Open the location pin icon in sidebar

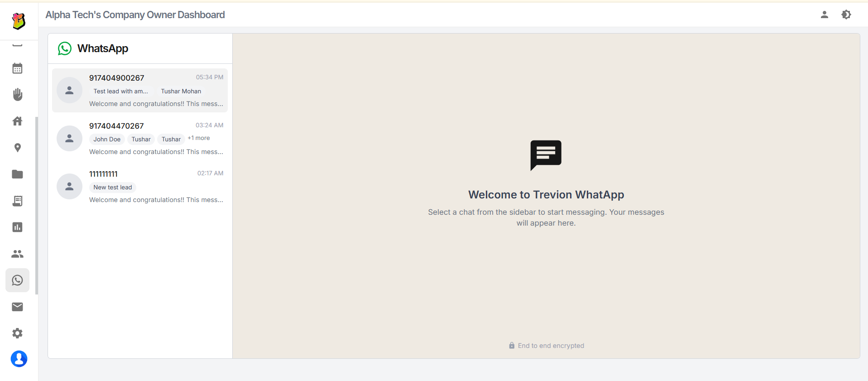click(17, 148)
